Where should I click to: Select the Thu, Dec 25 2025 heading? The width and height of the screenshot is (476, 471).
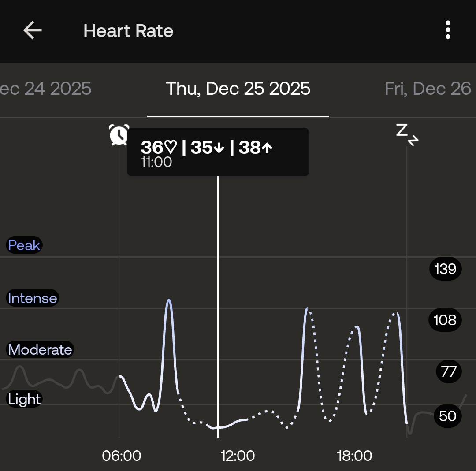pyautogui.click(x=238, y=89)
